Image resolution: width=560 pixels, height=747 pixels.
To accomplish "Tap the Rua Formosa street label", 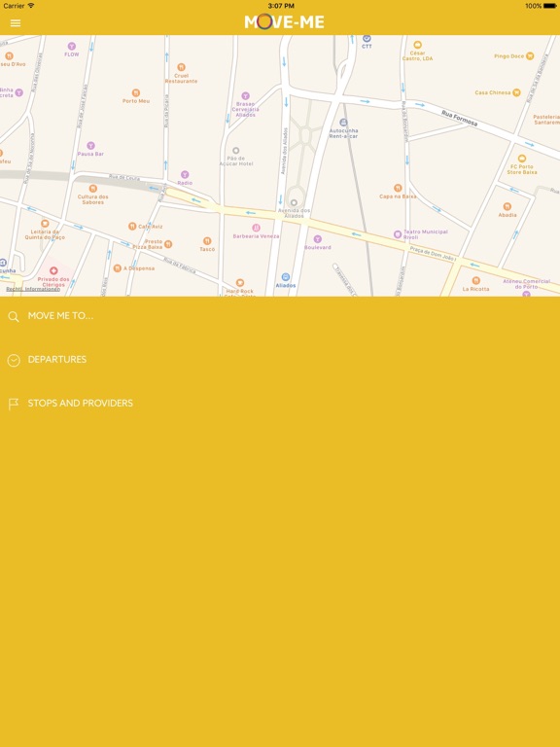I will click(x=459, y=118).
